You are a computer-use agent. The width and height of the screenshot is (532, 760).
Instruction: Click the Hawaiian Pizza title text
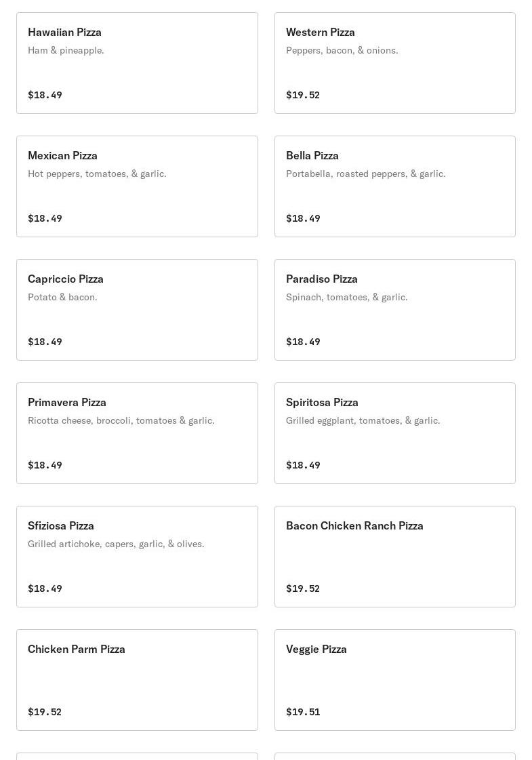click(x=64, y=33)
